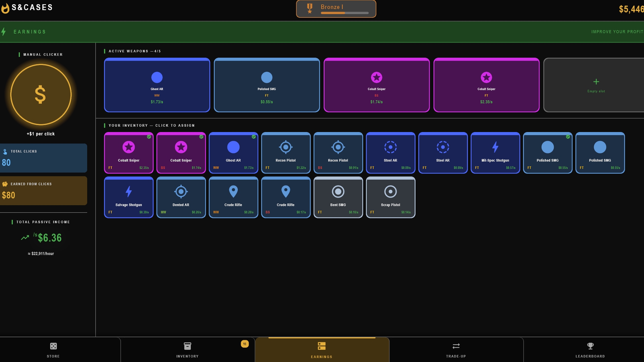Select the Scrap Pistol inventory card
This screenshot has height=362, width=644.
[390, 197]
